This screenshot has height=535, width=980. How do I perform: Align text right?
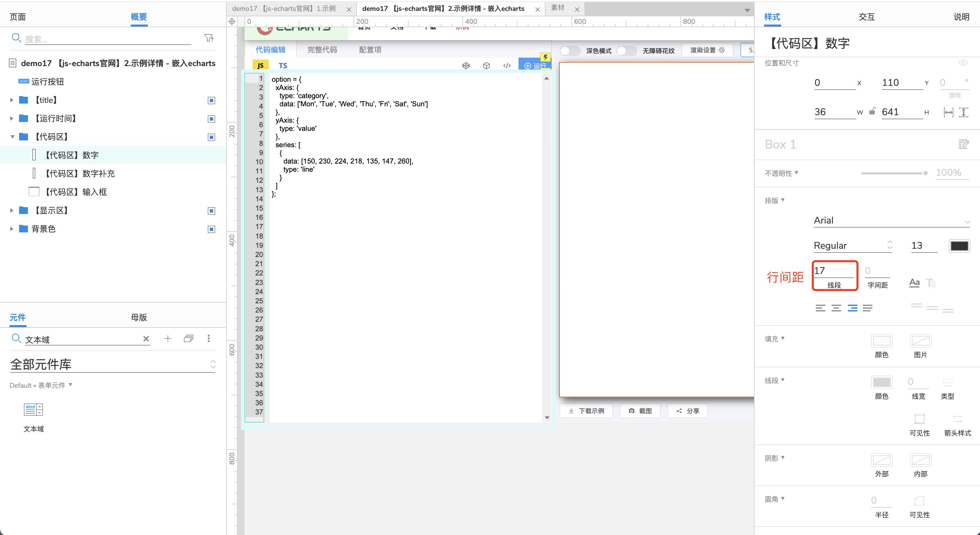pyautogui.click(x=852, y=308)
